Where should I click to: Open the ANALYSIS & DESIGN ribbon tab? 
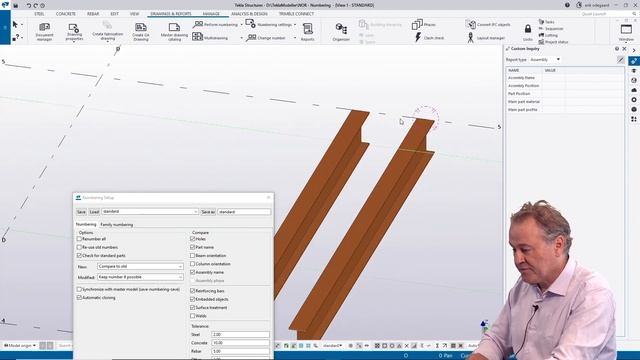click(249, 14)
